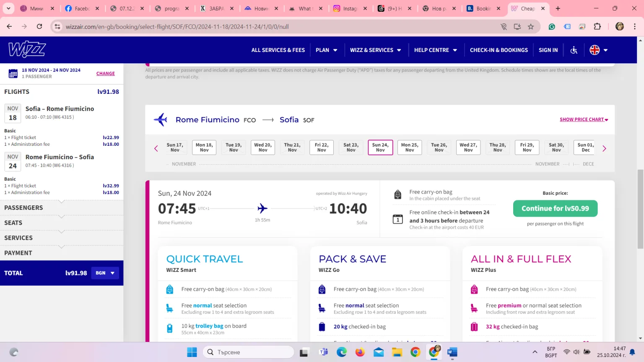Show later dates with right chevron
This screenshot has width=644, height=362.
(x=604, y=148)
